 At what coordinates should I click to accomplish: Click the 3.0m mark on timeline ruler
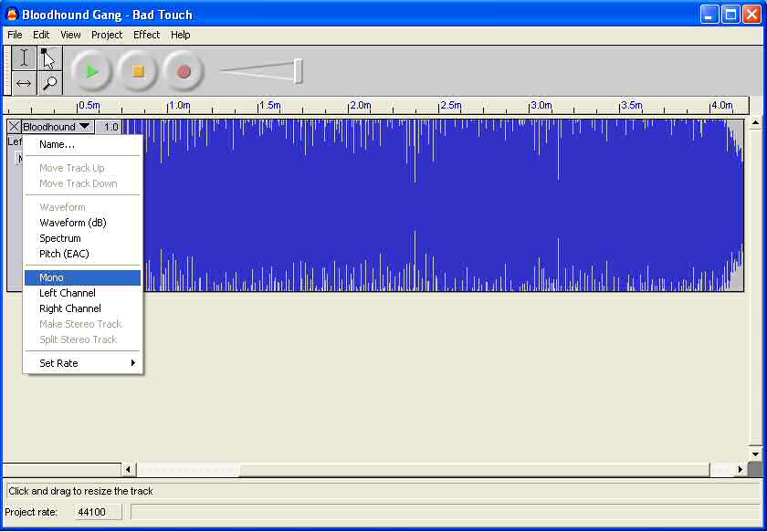pyautogui.click(x=541, y=105)
